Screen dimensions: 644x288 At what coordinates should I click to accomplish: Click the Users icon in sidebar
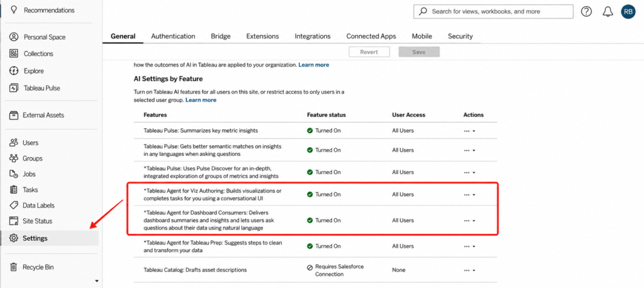pos(14,143)
